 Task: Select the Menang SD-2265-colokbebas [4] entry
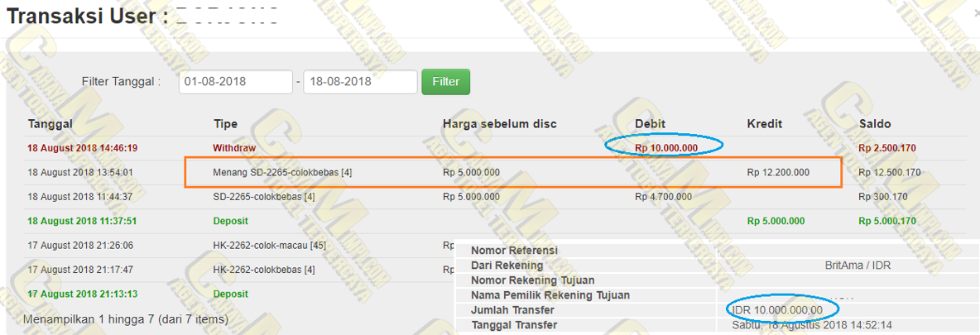(x=282, y=173)
